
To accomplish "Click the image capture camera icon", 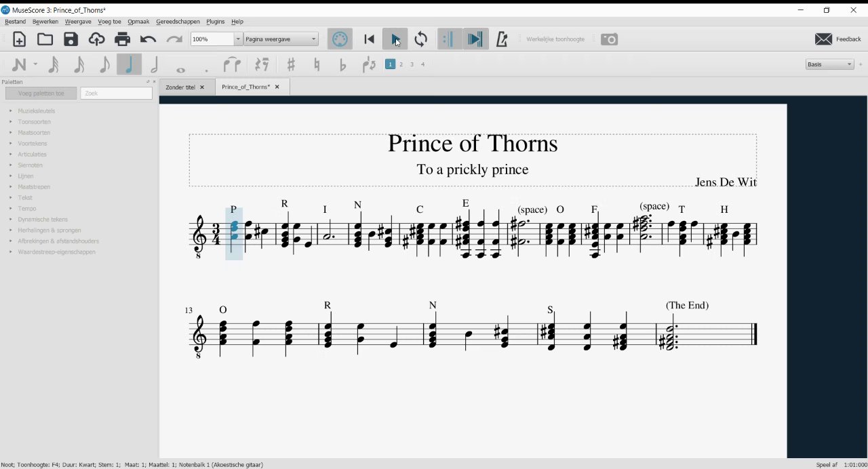I will [x=610, y=39].
